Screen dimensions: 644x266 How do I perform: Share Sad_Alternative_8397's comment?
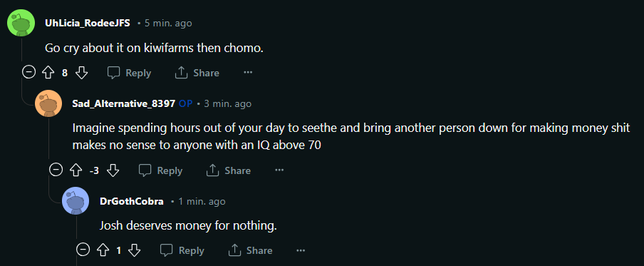(228, 170)
